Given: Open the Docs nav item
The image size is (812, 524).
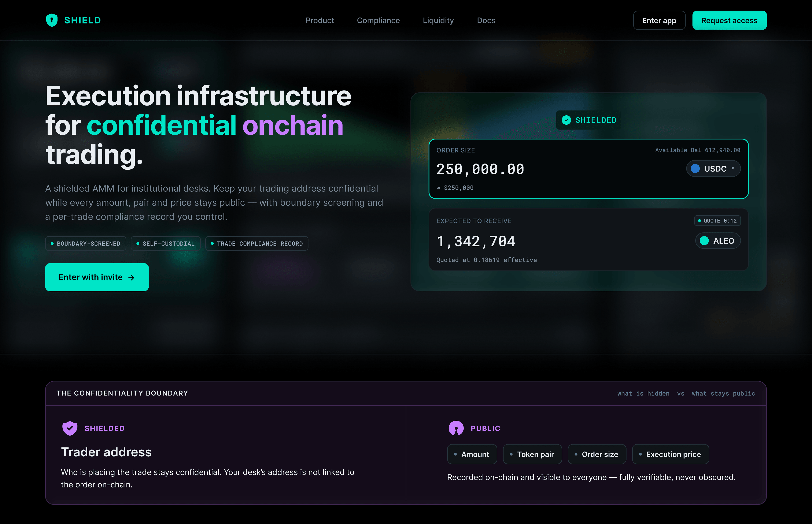Looking at the screenshot, I should coord(486,20).
